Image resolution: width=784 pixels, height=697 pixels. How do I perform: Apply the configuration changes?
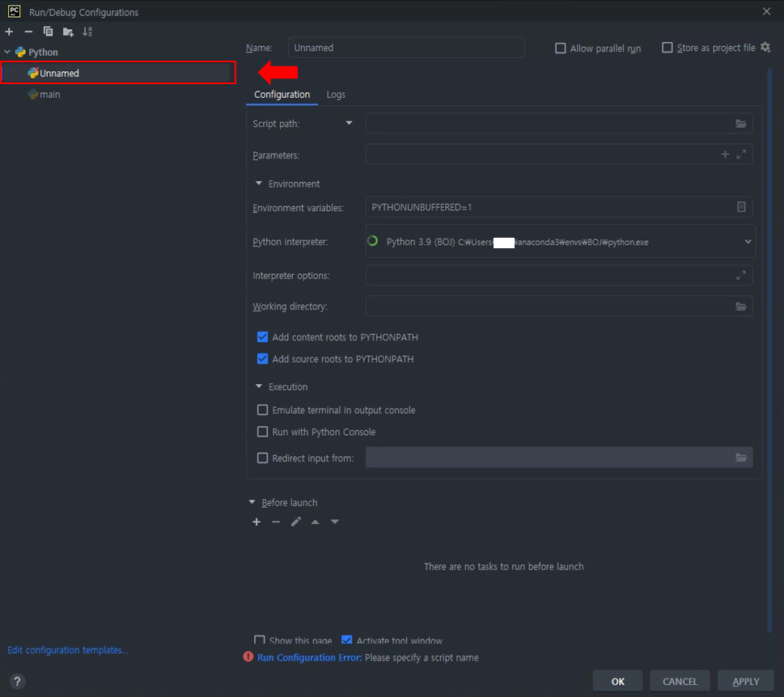tap(744, 680)
